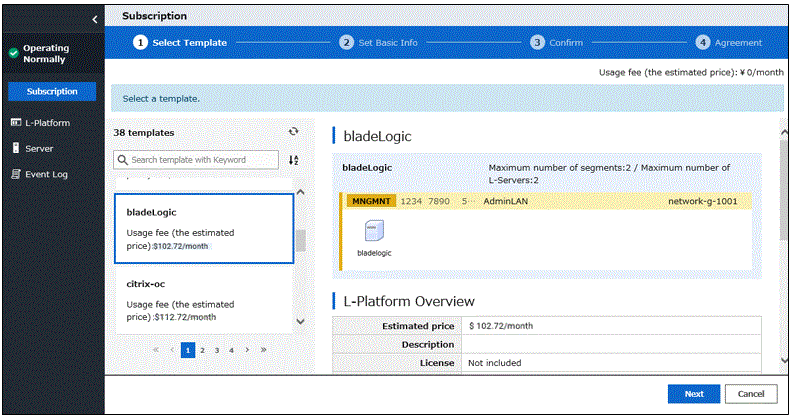Click the 38 templates count text
Screen dimensions: 794x417
144,133
